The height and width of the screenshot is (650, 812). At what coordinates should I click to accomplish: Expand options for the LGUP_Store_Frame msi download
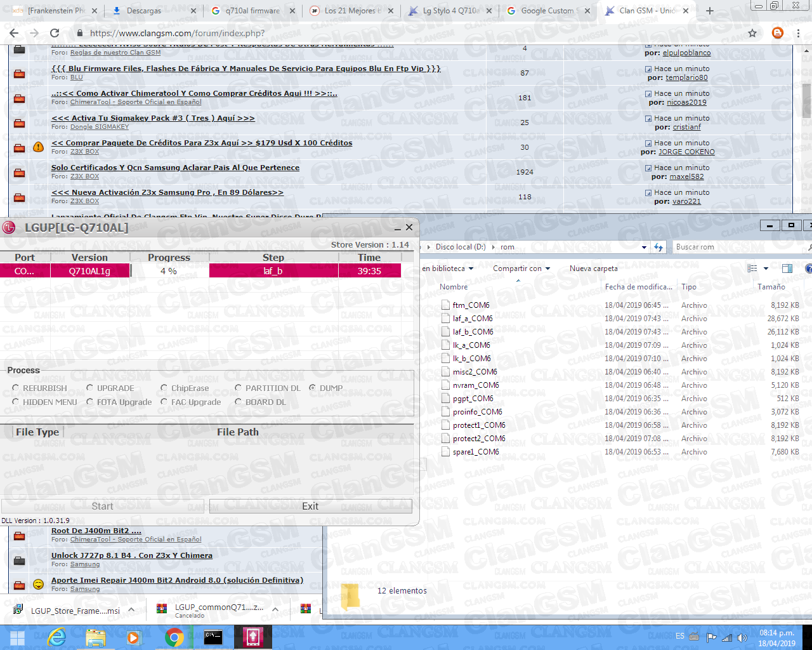click(131, 609)
